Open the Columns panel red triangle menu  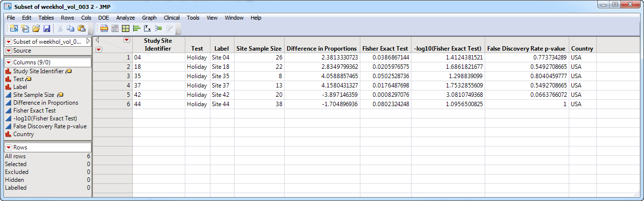click(9, 62)
